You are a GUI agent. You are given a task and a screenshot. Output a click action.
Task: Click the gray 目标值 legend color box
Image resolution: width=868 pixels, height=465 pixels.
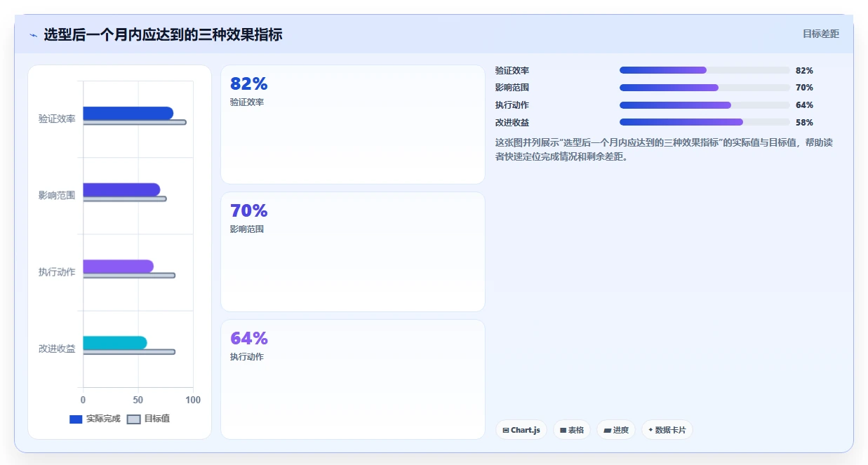pos(134,419)
